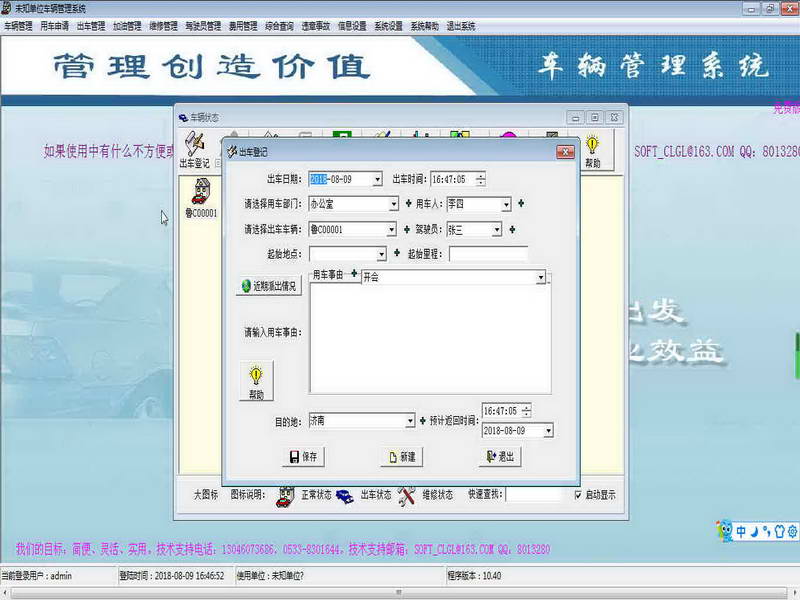Click the 程序版本 10.40 status bar text

point(474,576)
